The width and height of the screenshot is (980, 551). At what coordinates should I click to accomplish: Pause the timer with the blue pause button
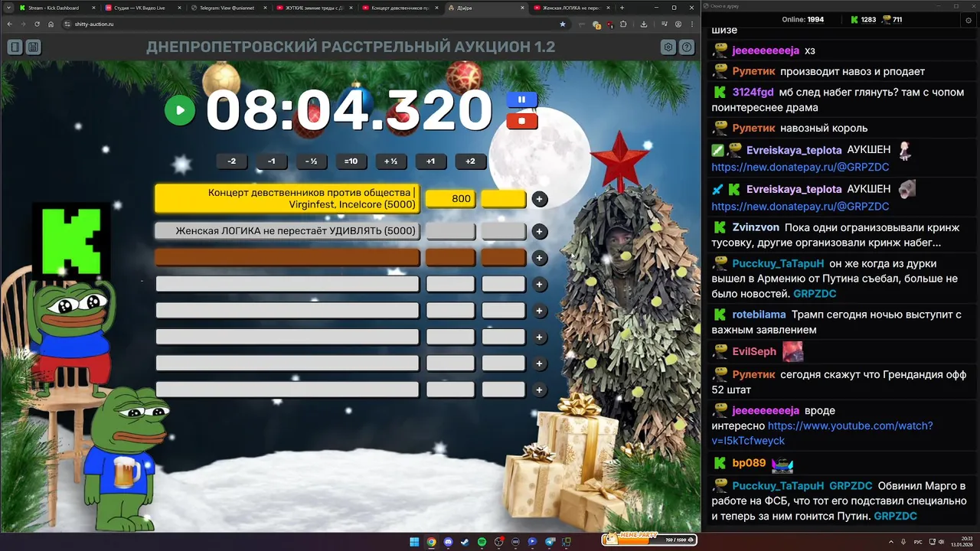(521, 99)
